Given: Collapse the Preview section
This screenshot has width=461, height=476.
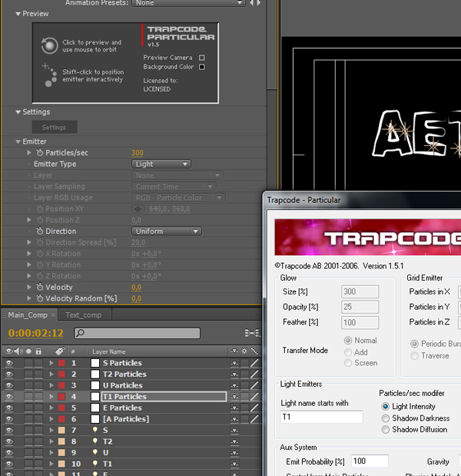Looking at the screenshot, I should (x=18, y=14).
